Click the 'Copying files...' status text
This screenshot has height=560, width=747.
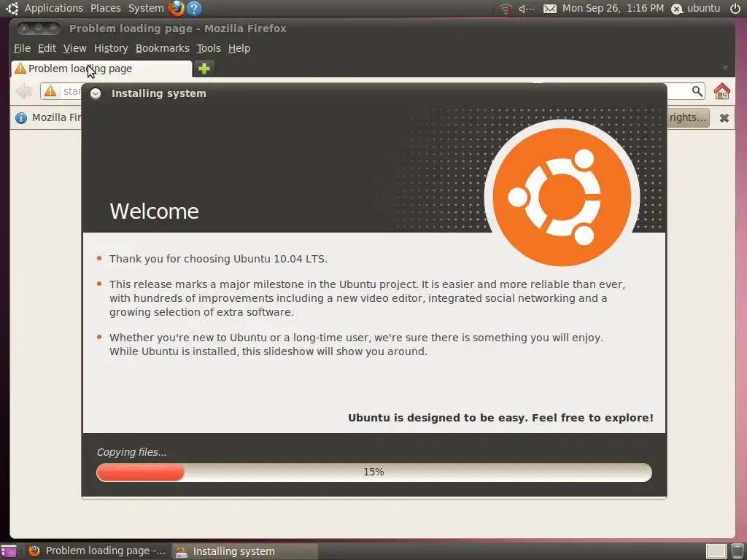[132, 452]
